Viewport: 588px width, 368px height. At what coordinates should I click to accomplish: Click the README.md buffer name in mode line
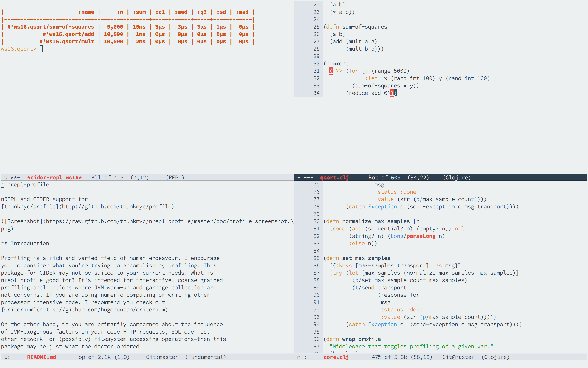tap(42, 357)
